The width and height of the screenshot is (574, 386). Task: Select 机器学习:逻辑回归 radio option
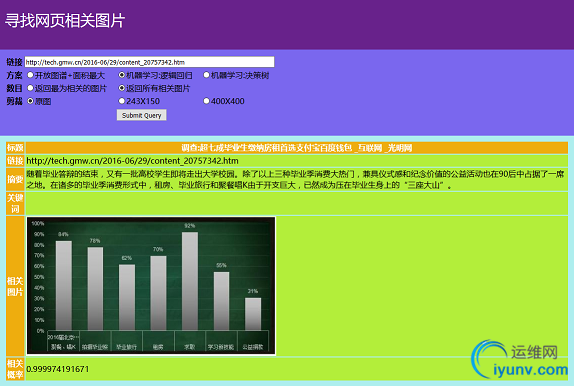coord(122,75)
